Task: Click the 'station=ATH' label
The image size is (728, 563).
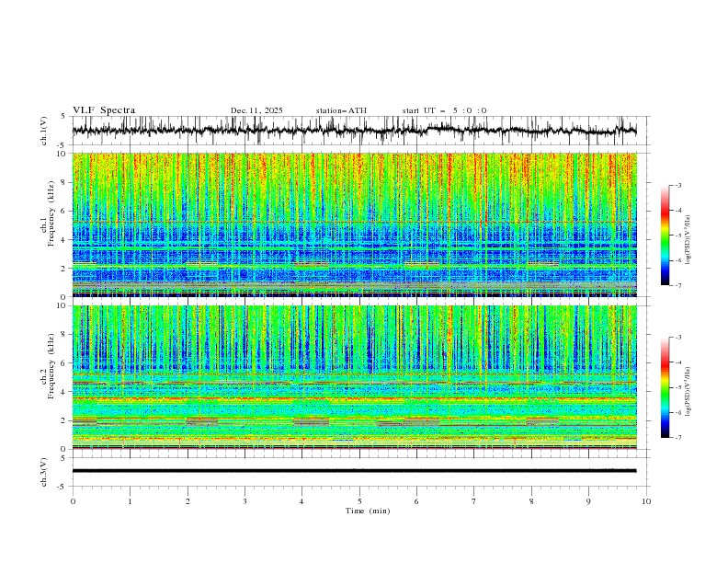Action: click(x=341, y=110)
